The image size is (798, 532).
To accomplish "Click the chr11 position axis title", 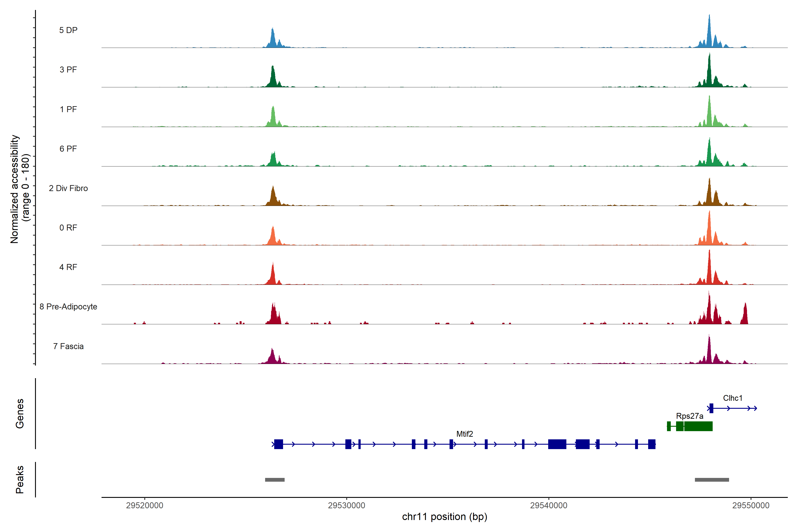I will 444,517.
